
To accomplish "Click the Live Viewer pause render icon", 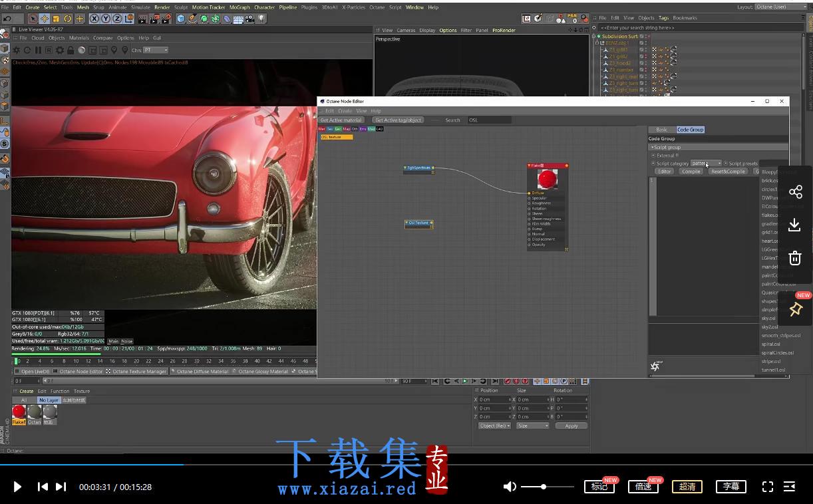I will pos(38,50).
